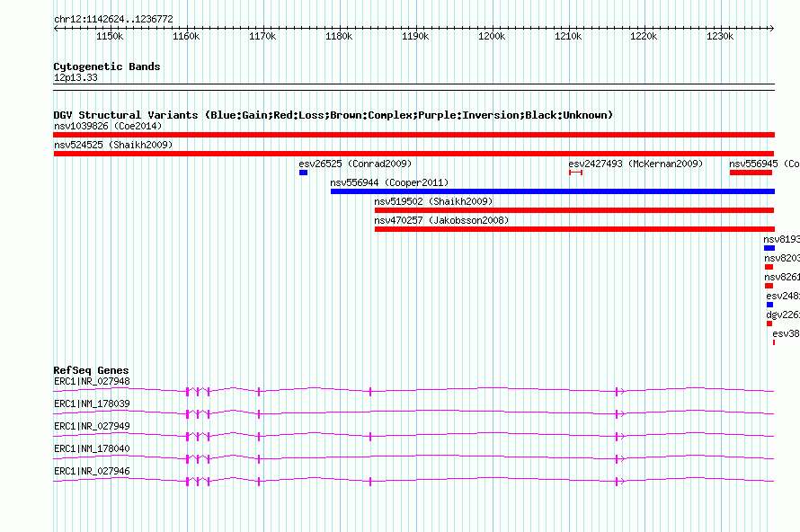Screen dimensions: 800x532
Task: Click the right arrow of the ruler
Action: [x=772, y=29]
